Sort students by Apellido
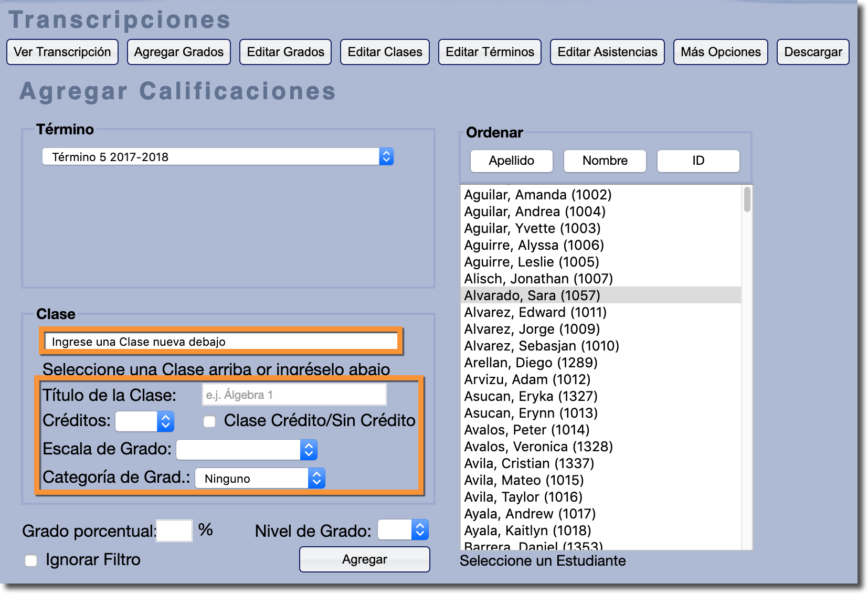Image resolution: width=868 pixels, height=594 pixels. click(511, 161)
